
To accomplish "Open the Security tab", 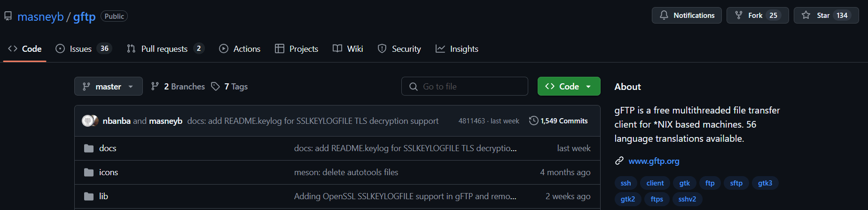I will pyautogui.click(x=399, y=48).
